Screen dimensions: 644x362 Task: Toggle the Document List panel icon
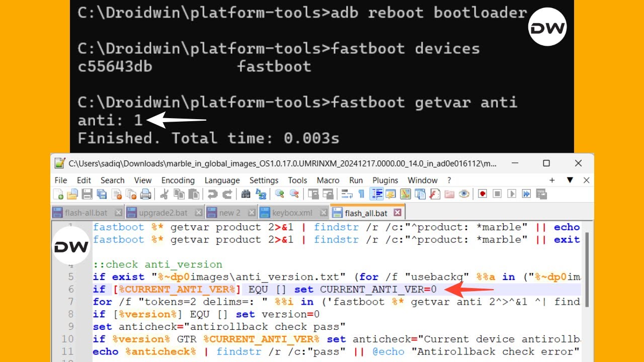pos(420,194)
